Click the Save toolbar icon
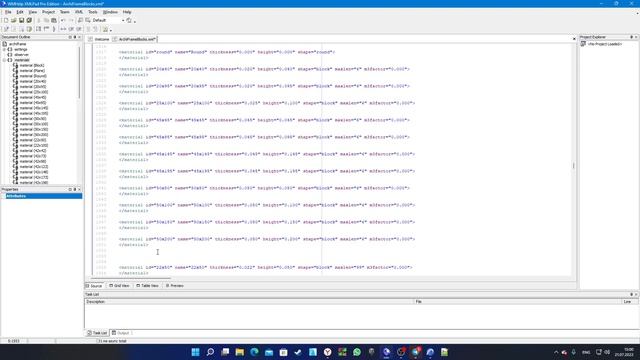This screenshot has width=640, height=360. tap(22, 20)
